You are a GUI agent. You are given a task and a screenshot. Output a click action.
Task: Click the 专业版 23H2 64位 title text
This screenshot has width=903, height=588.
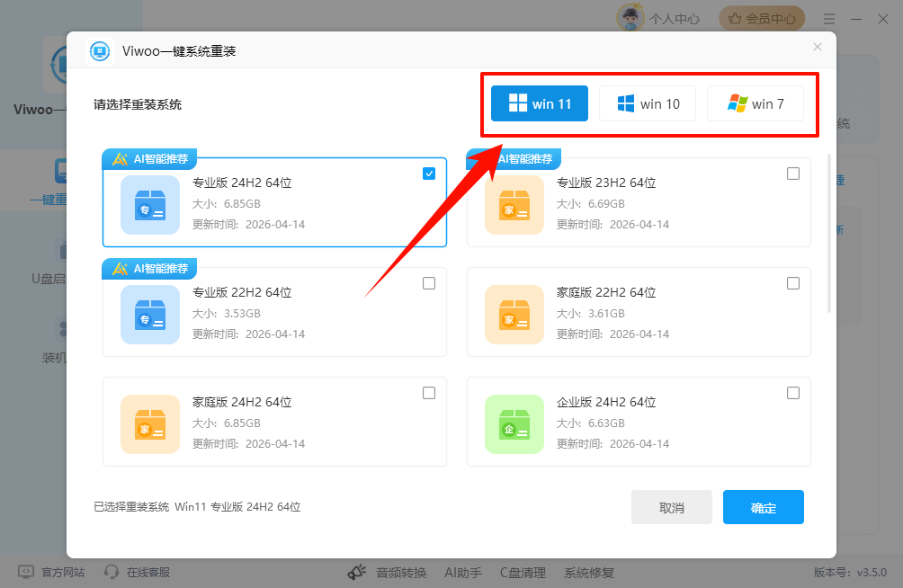pos(606,183)
